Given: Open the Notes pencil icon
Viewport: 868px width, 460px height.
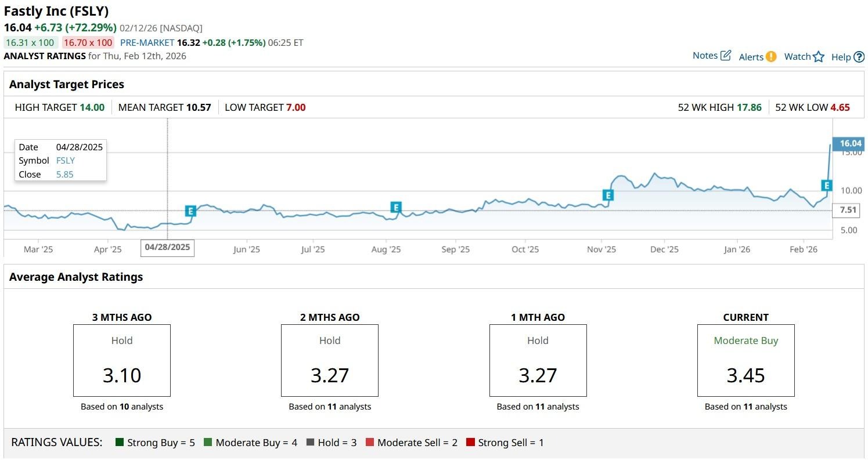Looking at the screenshot, I should coord(726,56).
